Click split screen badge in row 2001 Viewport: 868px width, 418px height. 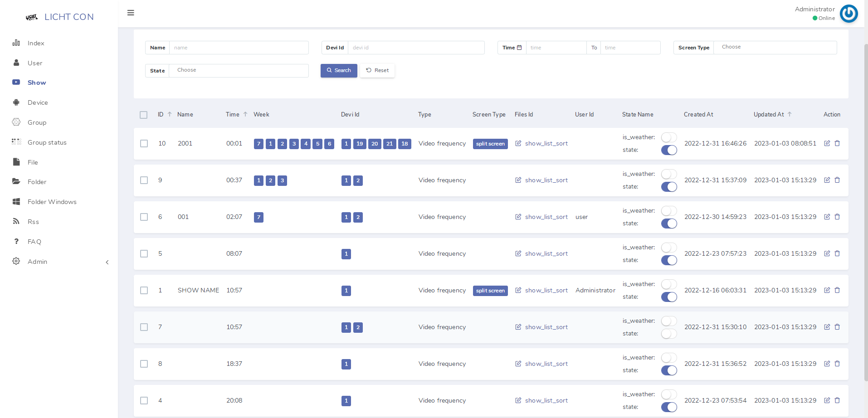490,144
